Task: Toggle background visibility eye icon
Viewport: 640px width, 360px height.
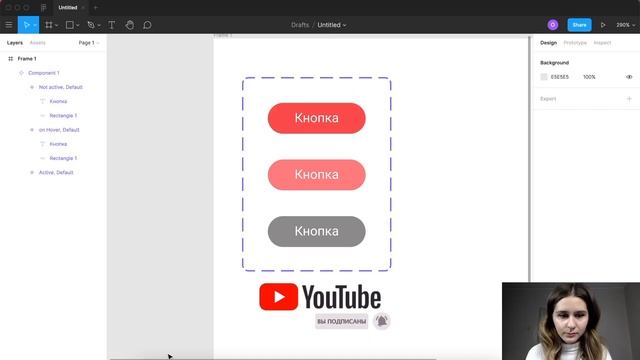Action: point(629,77)
